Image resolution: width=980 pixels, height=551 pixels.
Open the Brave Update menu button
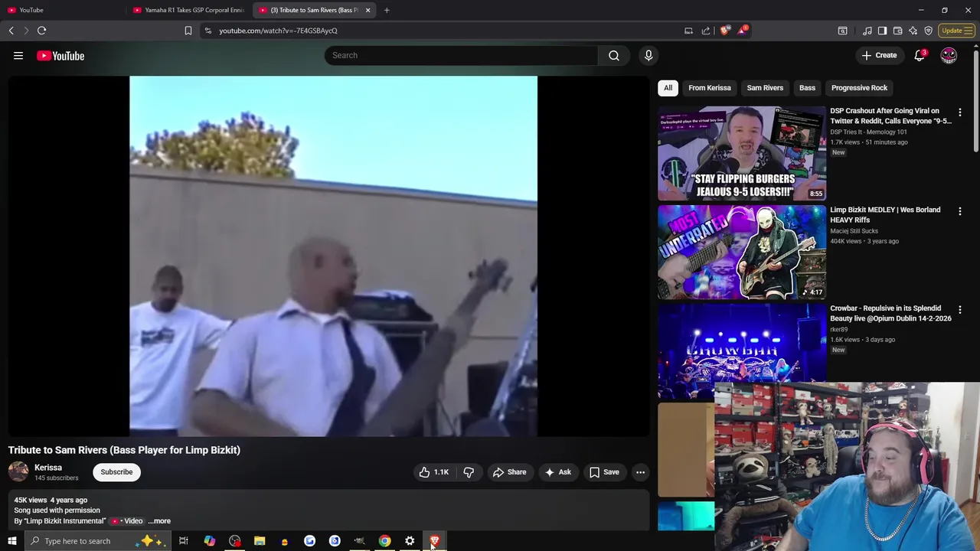click(x=956, y=31)
